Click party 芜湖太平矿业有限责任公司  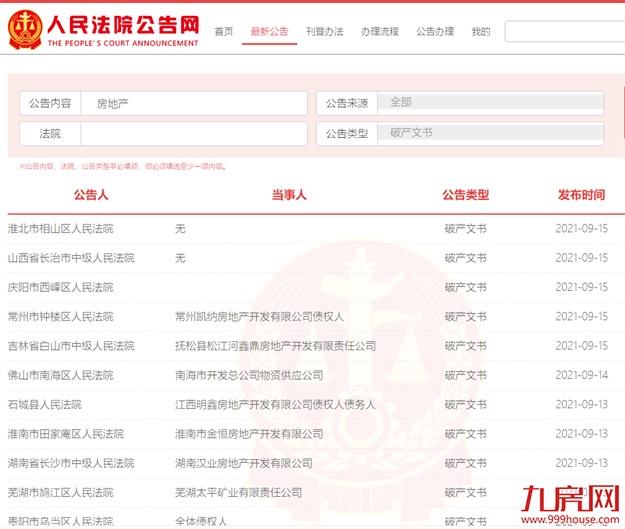[x=238, y=493]
